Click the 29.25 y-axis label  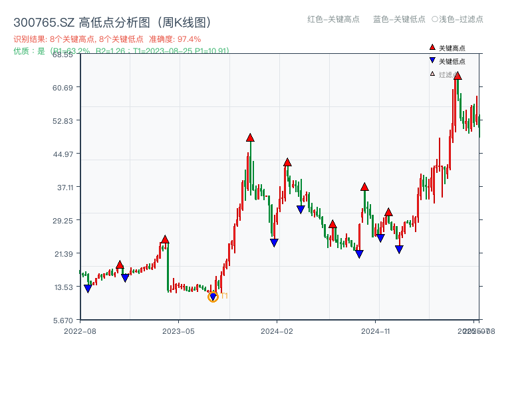tap(63, 221)
